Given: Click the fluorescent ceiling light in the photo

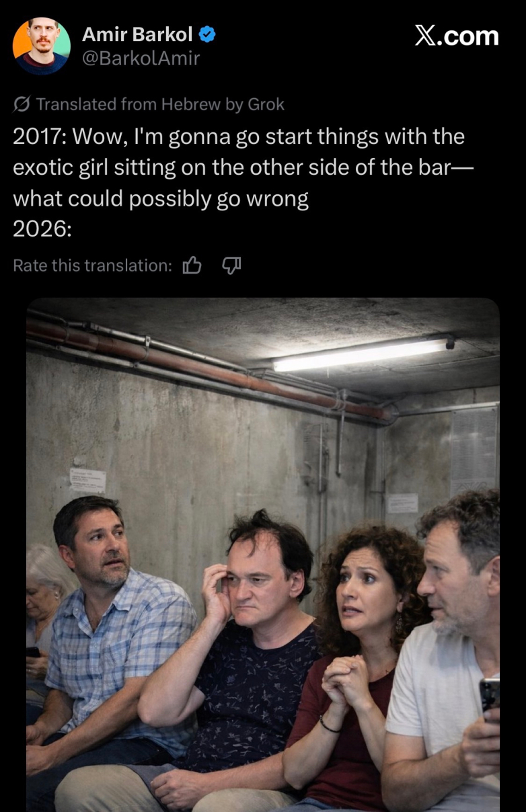Looking at the screenshot, I should click(x=364, y=353).
